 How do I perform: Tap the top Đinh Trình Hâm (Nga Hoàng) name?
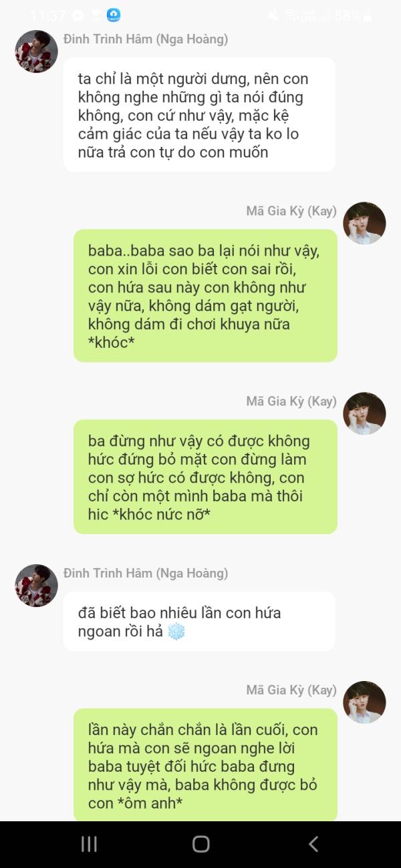click(146, 39)
